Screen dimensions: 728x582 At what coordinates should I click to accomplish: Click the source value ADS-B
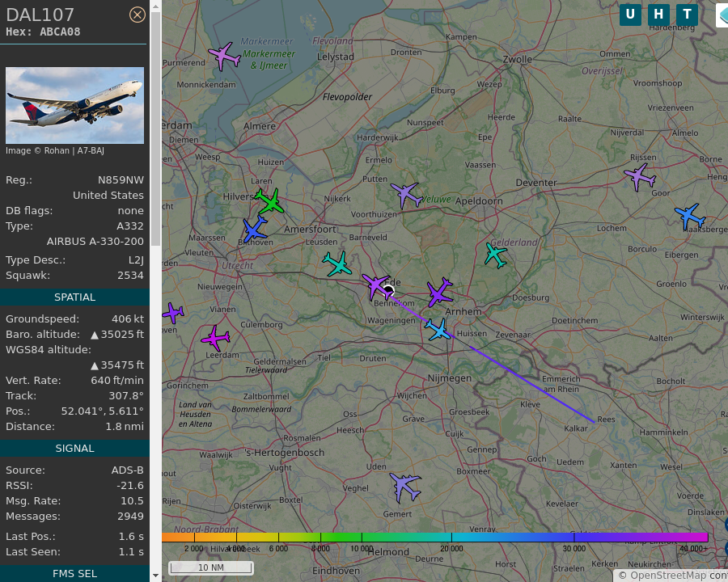127,470
